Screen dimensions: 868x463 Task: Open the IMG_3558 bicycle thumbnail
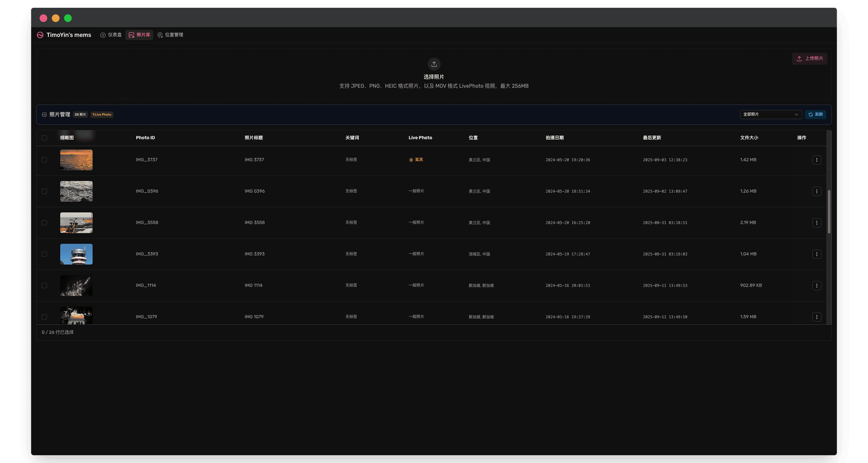tap(76, 223)
